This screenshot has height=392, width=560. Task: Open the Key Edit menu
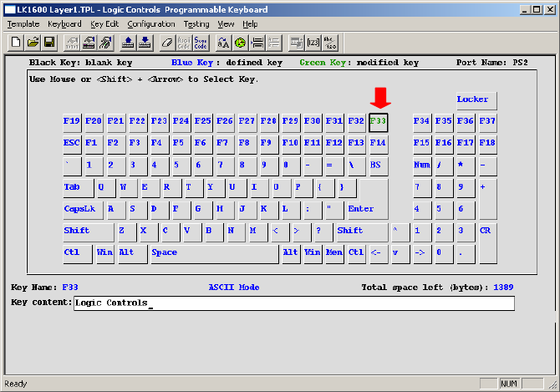point(105,24)
